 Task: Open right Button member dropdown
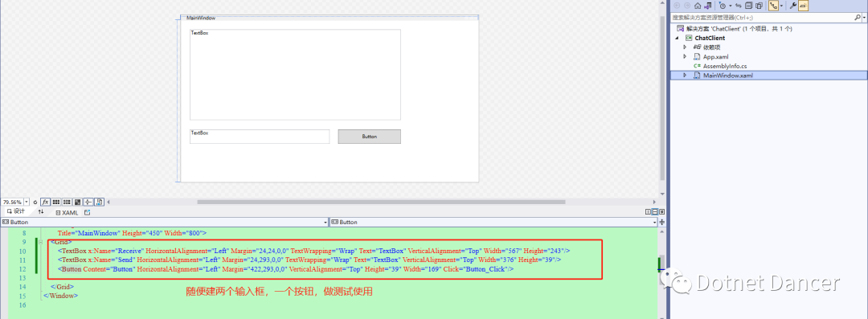pyautogui.click(x=653, y=222)
